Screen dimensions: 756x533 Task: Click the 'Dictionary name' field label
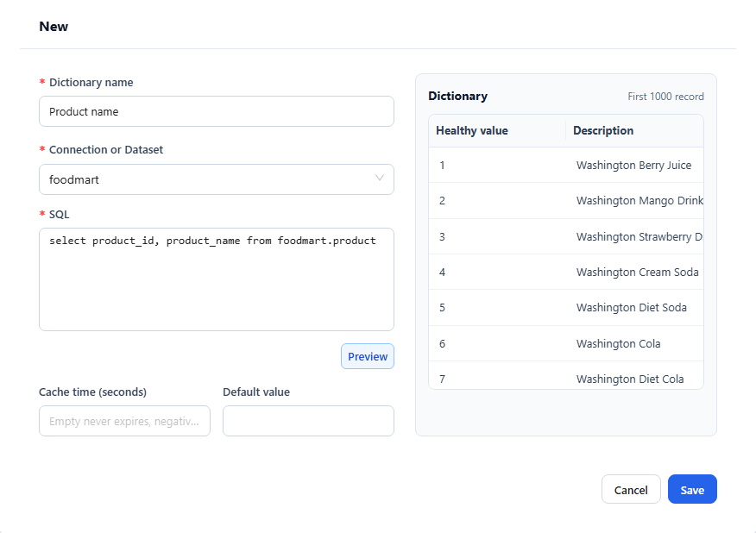[x=91, y=83]
